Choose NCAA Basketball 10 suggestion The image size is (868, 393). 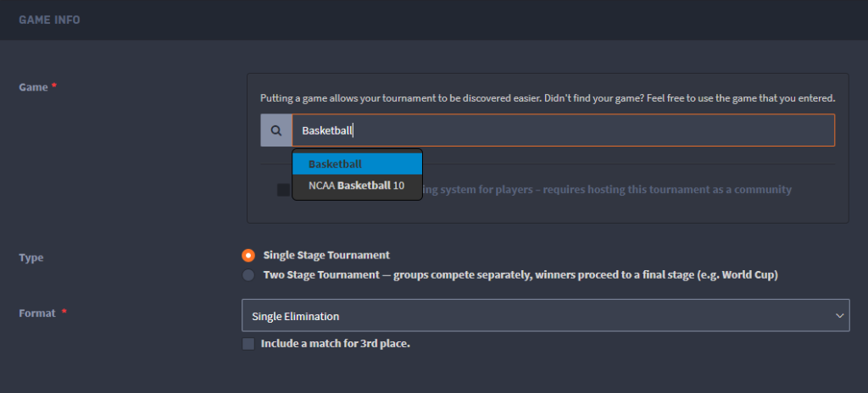[357, 185]
